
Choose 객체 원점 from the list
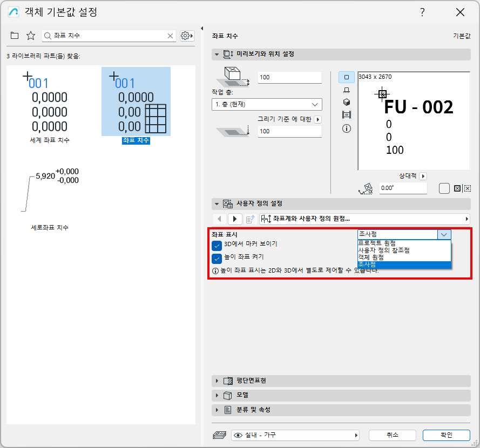(404, 257)
